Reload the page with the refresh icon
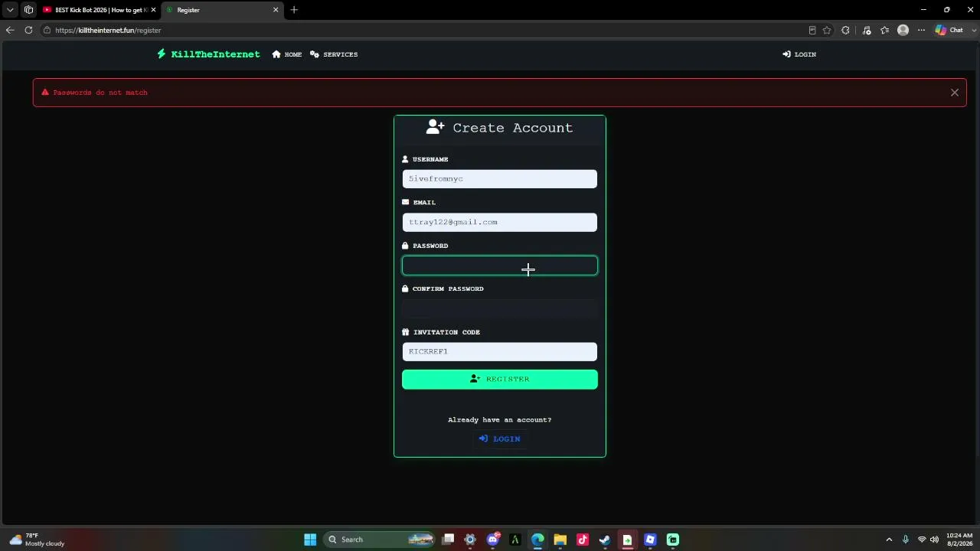 [x=28, y=30]
